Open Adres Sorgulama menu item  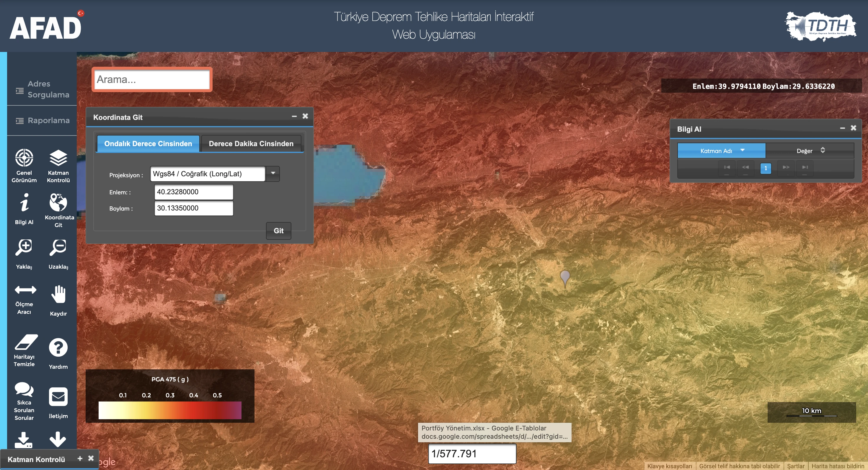tap(42, 89)
